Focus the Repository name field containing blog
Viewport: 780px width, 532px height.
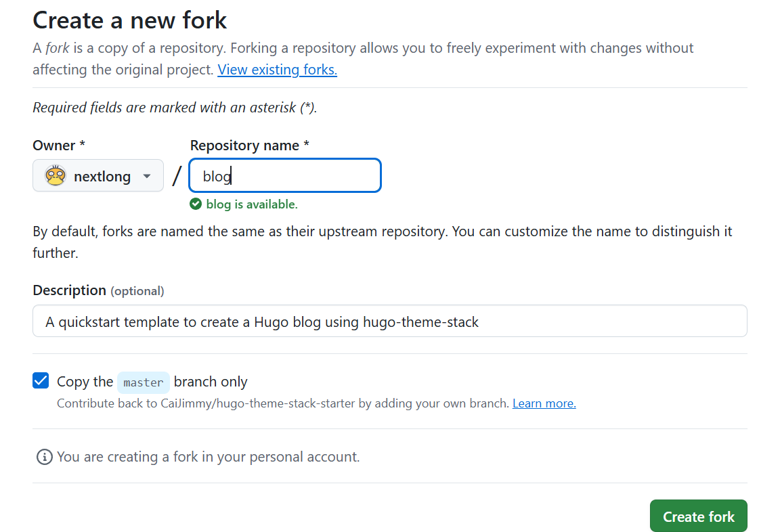284,176
